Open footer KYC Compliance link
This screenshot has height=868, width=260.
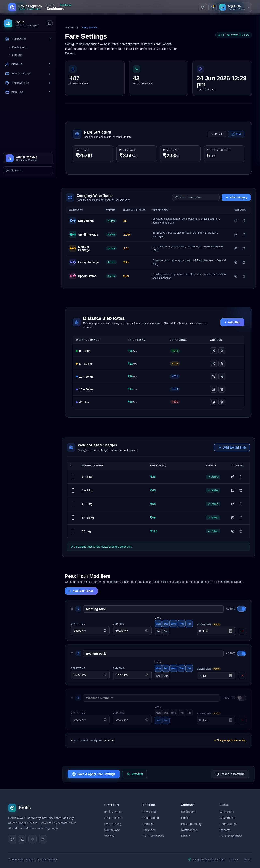[x=231, y=836]
